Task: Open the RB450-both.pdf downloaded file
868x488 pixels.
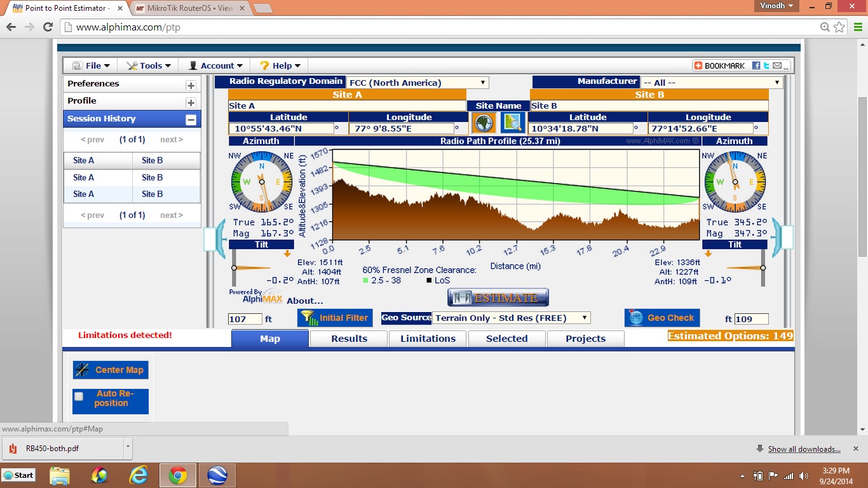Action: click(62, 448)
